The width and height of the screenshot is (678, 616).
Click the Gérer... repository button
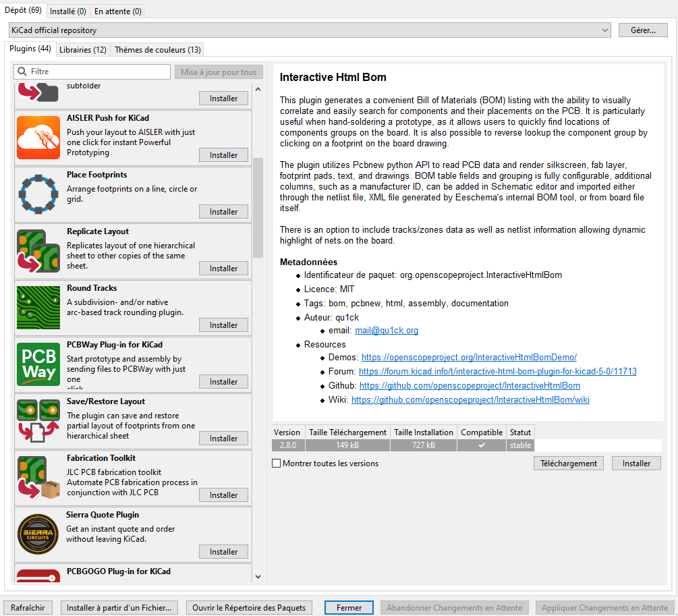pos(642,30)
